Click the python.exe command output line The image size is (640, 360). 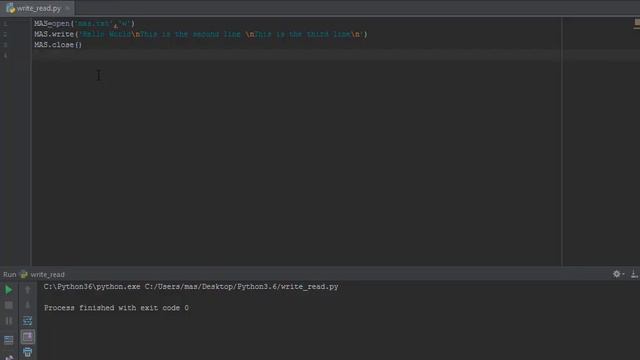pos(191,287)
